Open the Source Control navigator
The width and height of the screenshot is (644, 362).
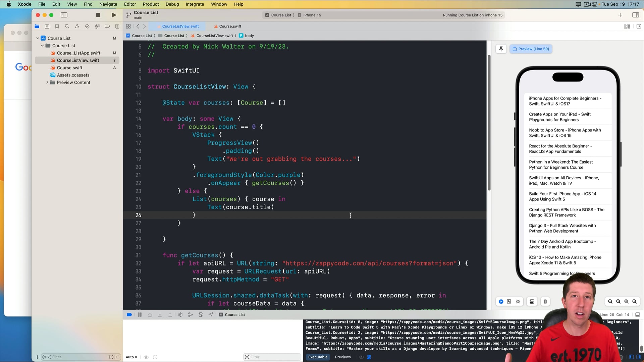[x=47, y=26]
